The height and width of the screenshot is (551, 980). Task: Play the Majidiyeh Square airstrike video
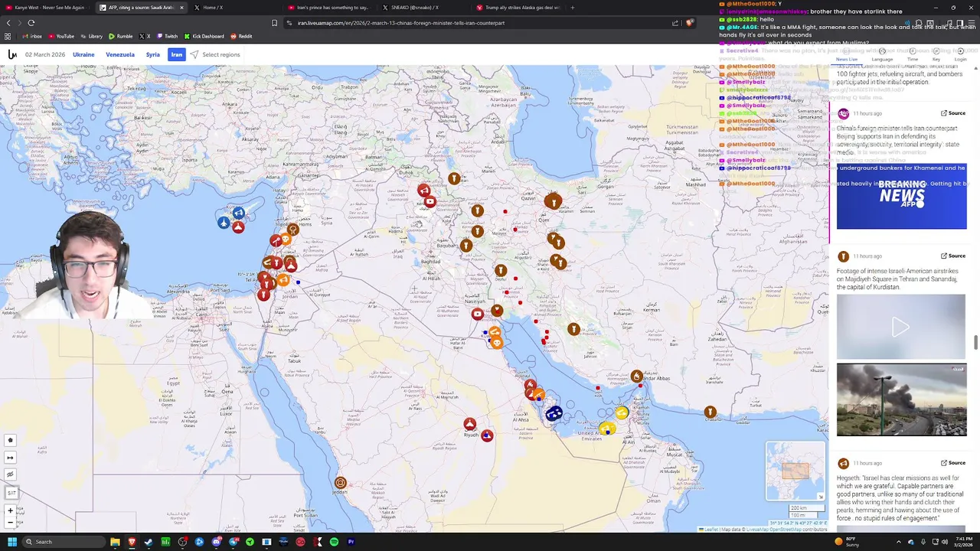click(901, 328)
